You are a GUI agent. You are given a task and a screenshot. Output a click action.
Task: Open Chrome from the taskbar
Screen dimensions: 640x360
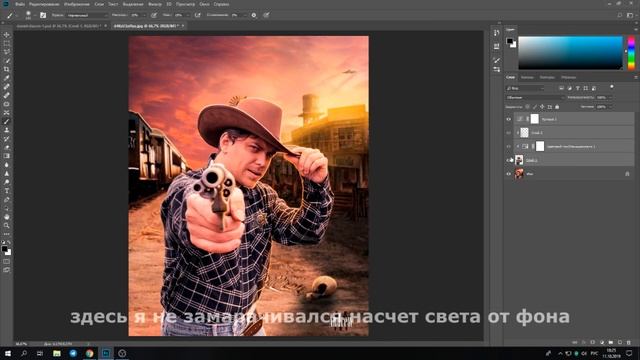89,353
